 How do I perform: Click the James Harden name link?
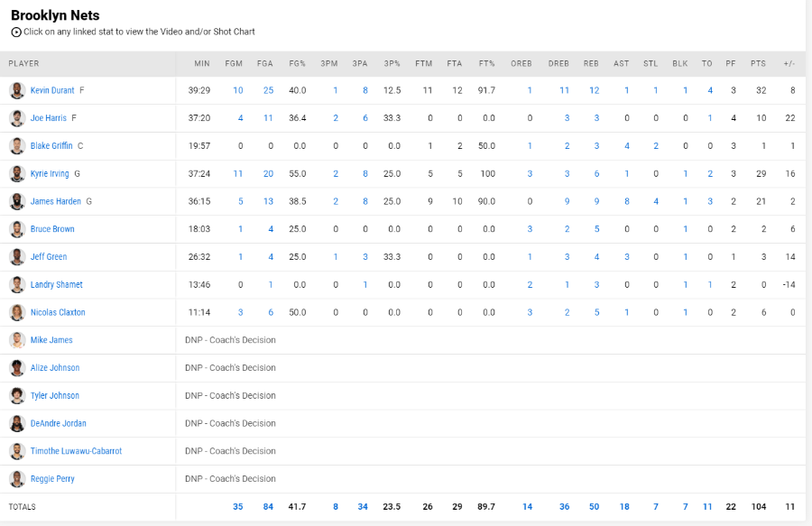(x=55, y=201)
